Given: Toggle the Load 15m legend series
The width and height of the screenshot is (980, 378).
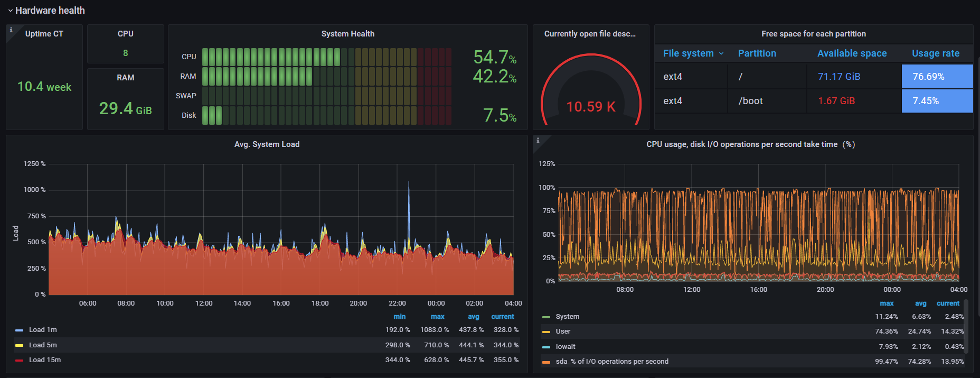Looking at the screenshot, I should click(x=45, y=360).
